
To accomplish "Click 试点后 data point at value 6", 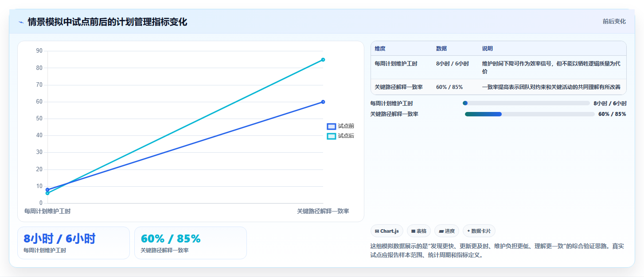I will [47, 193].
